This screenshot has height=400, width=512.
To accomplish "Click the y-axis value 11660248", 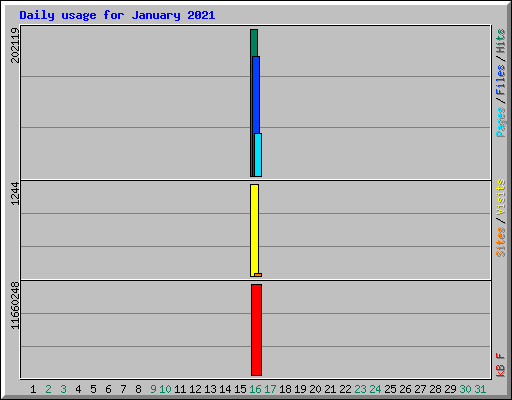I will (15, 305).
